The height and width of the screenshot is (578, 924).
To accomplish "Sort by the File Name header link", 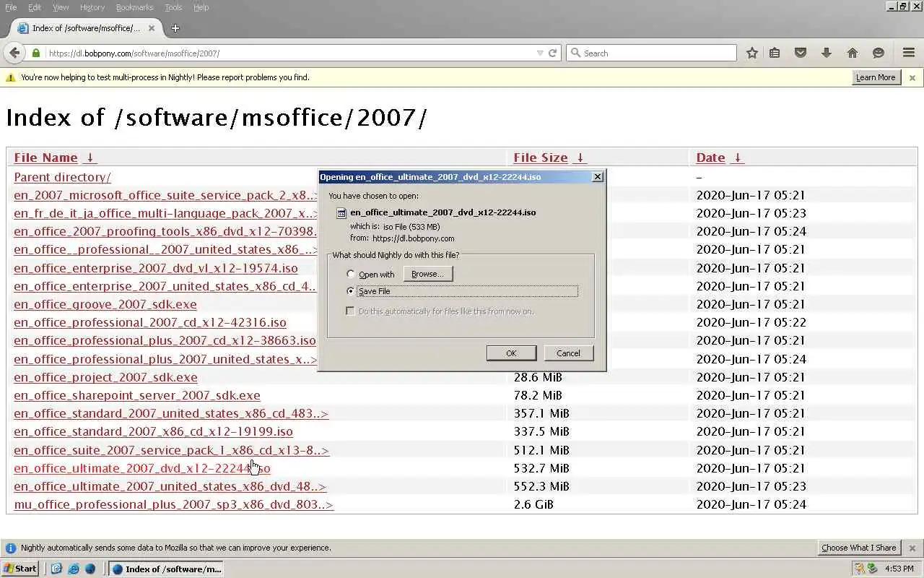I will click(x=45, y=158).
